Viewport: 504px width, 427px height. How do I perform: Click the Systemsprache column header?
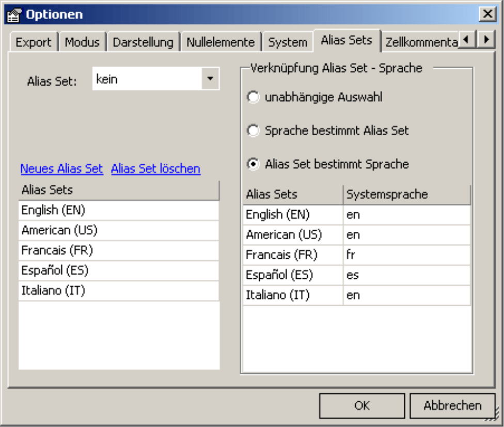pyautogui.click(x=407, y=195)
